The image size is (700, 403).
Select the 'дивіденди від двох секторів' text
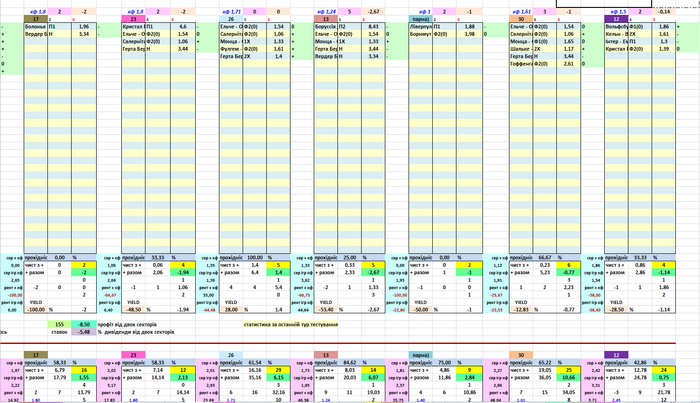click(x=138, y=332)
